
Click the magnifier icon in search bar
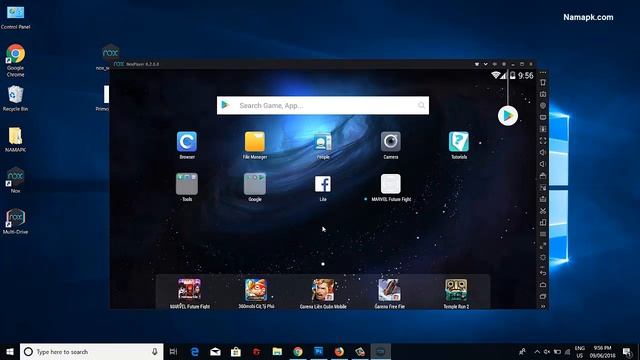421,105
